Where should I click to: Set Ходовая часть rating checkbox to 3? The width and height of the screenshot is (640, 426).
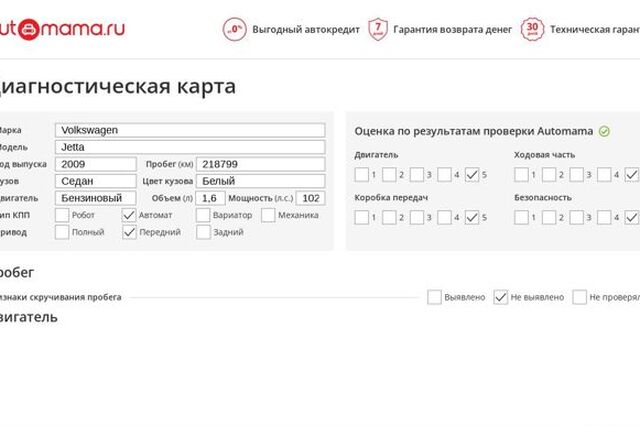tap(576, 175)
